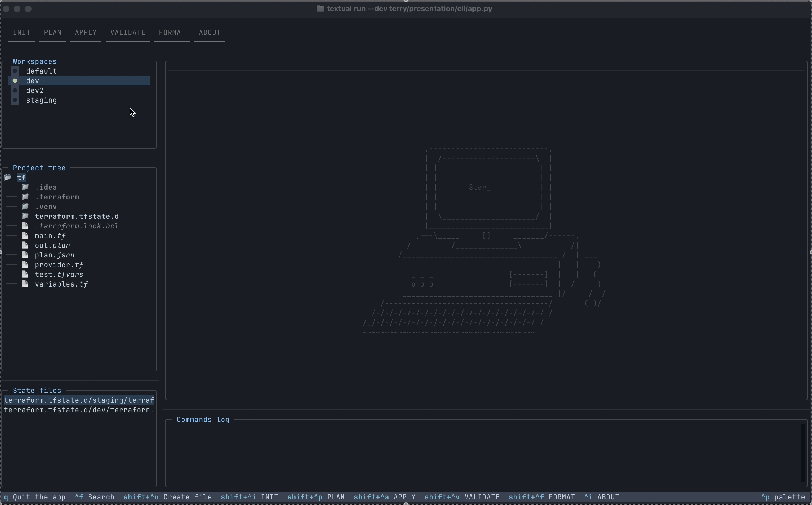812x505 pixels.
Task: Click shift+^f FORMAT in footer
Action: tap(542, 497)
